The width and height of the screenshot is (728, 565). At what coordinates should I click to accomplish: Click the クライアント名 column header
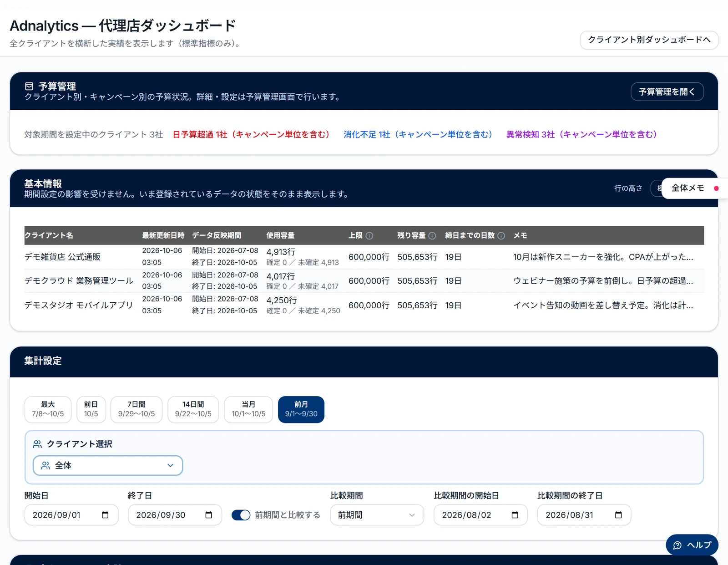[49, 235]
